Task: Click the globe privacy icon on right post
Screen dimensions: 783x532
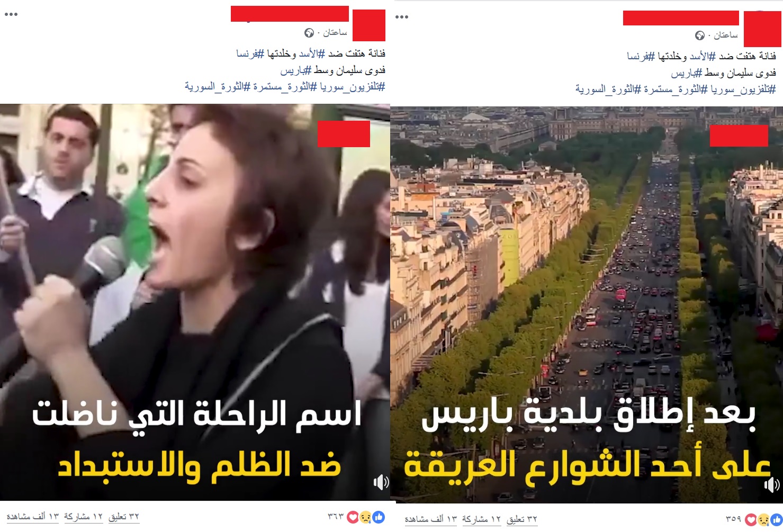Action: tap(700, 36)
